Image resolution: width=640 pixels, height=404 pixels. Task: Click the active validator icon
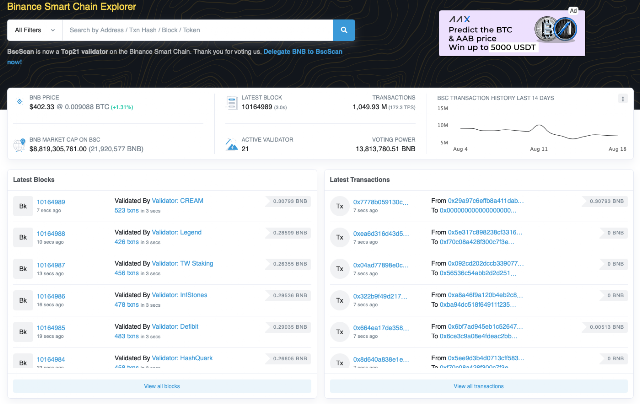click(232, 144)
